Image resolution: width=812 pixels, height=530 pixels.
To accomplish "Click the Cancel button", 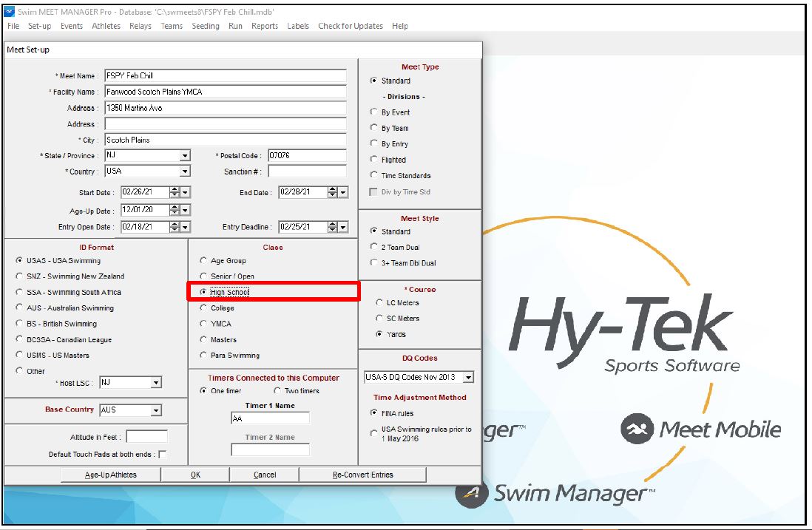I will 265,475.
